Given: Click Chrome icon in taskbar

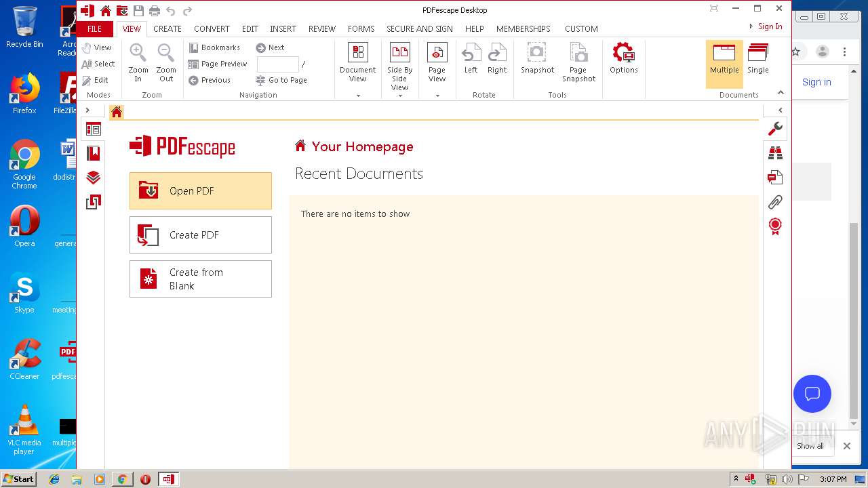Looking at the screenshot, I should 122,479.
